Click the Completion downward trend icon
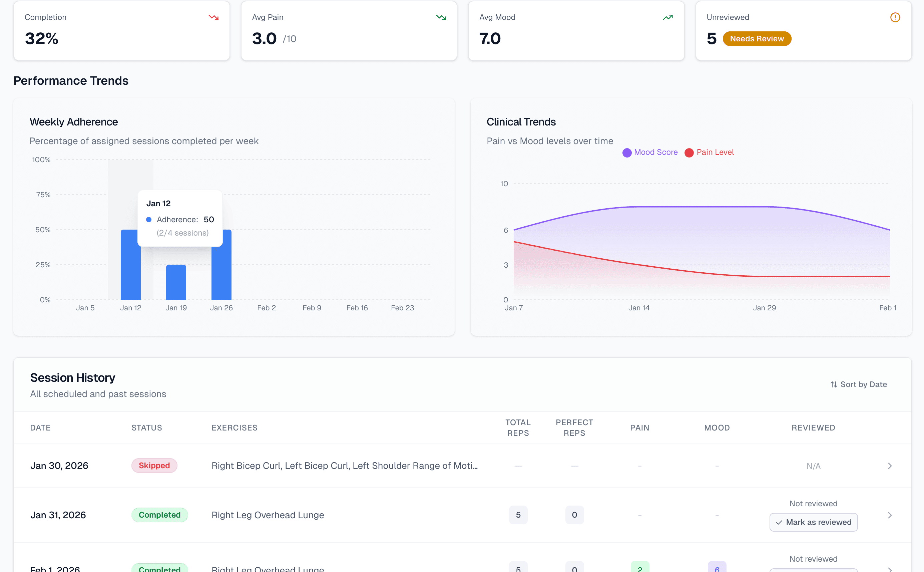924x572 pixels. pos(213,17)
